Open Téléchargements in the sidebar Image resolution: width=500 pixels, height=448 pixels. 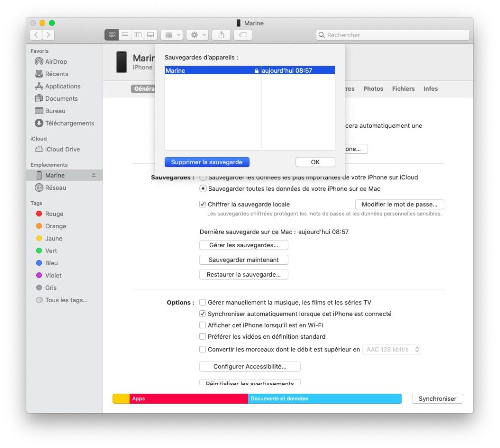coord(64,123)
